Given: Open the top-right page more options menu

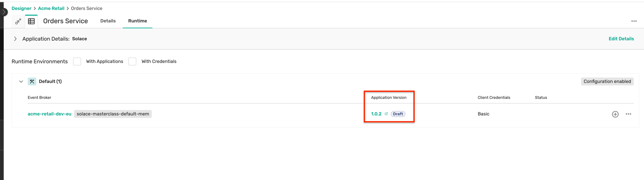Looking at the screenshot, I should click(x=634, y=21).
